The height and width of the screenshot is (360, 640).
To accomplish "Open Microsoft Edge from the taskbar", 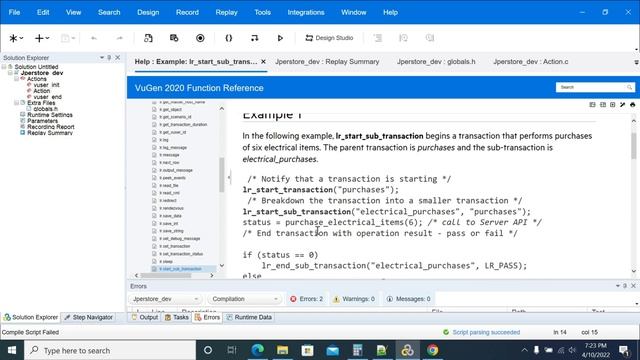I will tap(257, 350).
